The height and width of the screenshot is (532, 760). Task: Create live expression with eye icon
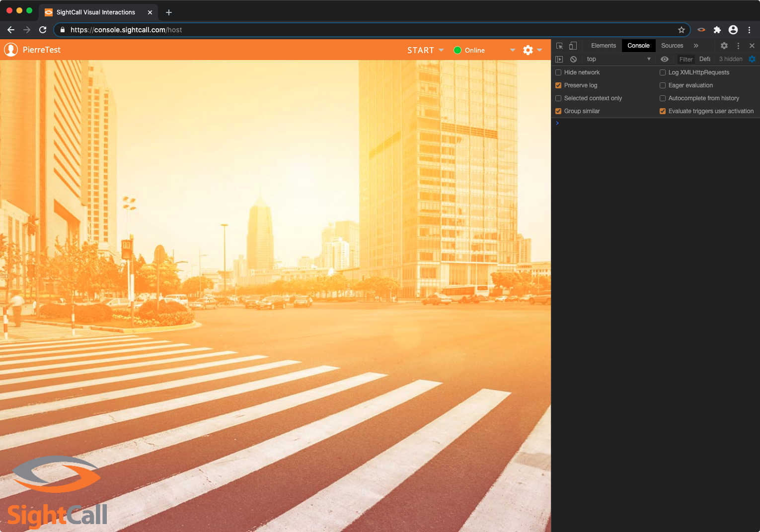665,59
